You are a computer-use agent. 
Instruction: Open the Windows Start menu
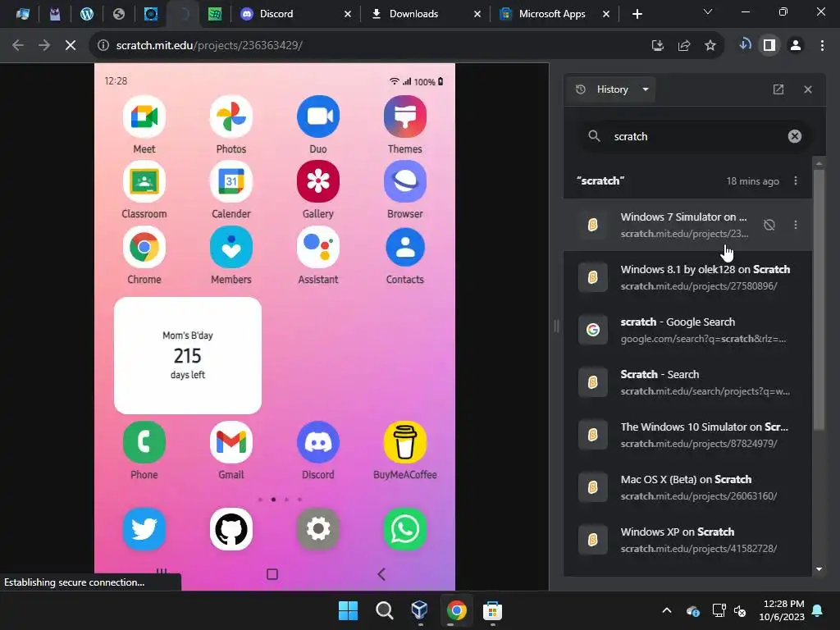pyautogui.click(x=348, y=610)
